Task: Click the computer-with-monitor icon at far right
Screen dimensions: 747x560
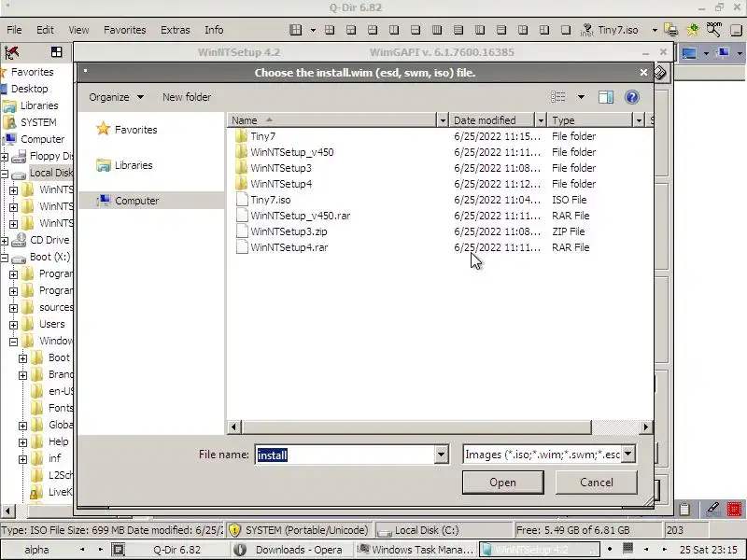Action: pos(724,52)
